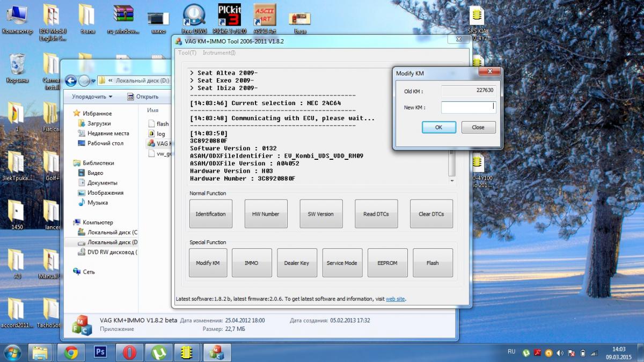Open the EEPROM function
Image resolution: width=644 pixels, height=362 pixels.
click(387, 263)
